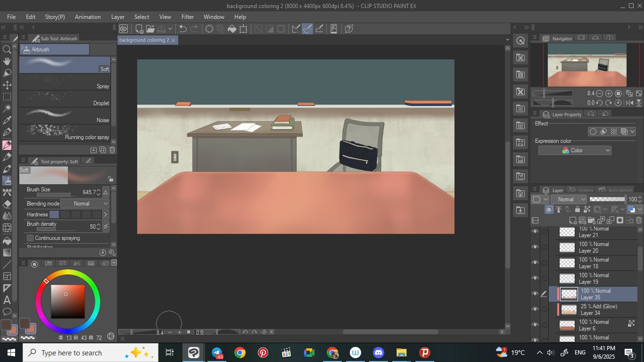Select the Zoom magnifier tool
Viewport: 644px width, 362px height.
click(7, 49)
